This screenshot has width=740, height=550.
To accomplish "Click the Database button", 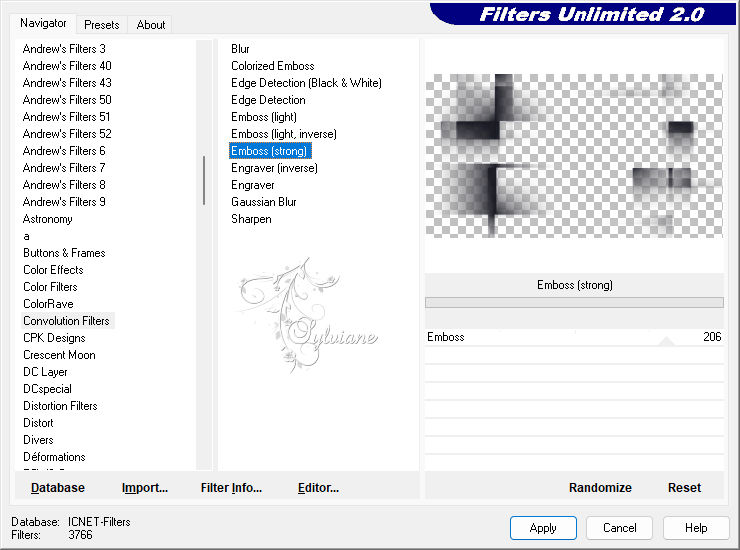I will tap(58, 488).
